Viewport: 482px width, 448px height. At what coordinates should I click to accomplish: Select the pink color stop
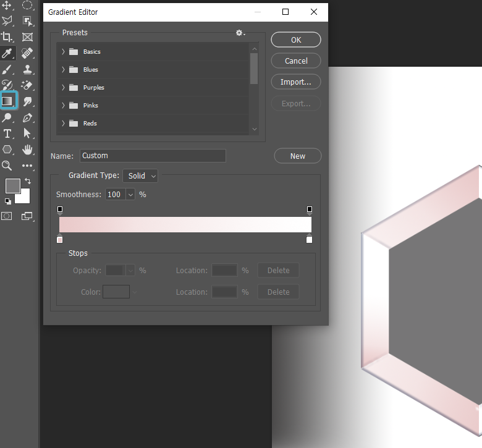click(60, 239)
